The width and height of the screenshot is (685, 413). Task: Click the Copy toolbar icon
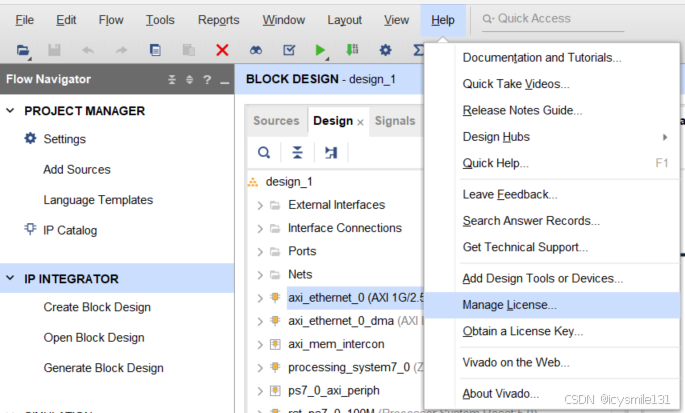155,50
